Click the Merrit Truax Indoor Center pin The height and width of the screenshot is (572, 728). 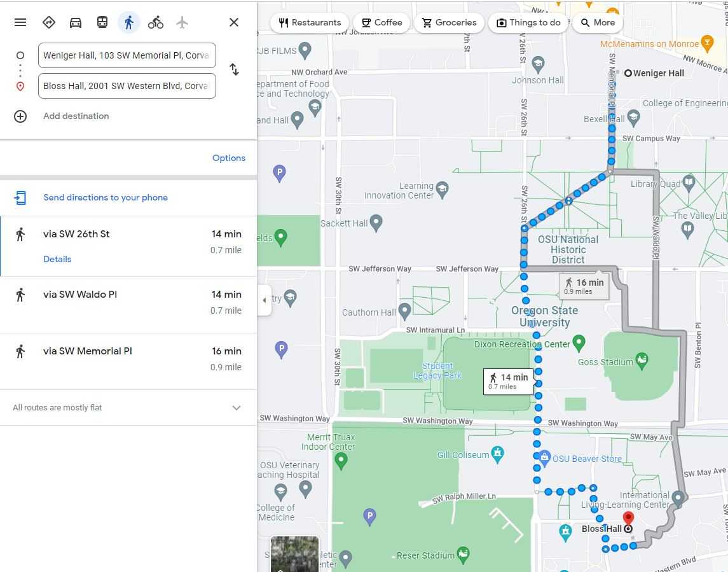(341, 461)
